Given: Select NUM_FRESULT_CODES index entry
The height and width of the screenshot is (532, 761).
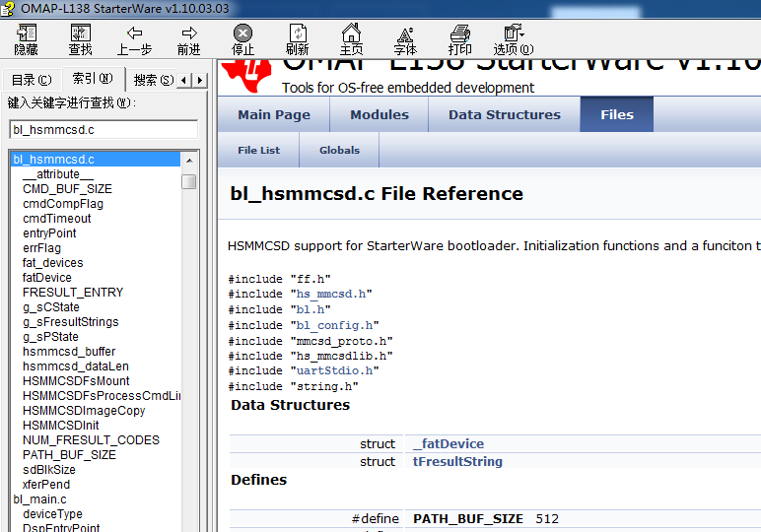Looking at the screenshot, I should pyautogui.click(x=91, y=440).
